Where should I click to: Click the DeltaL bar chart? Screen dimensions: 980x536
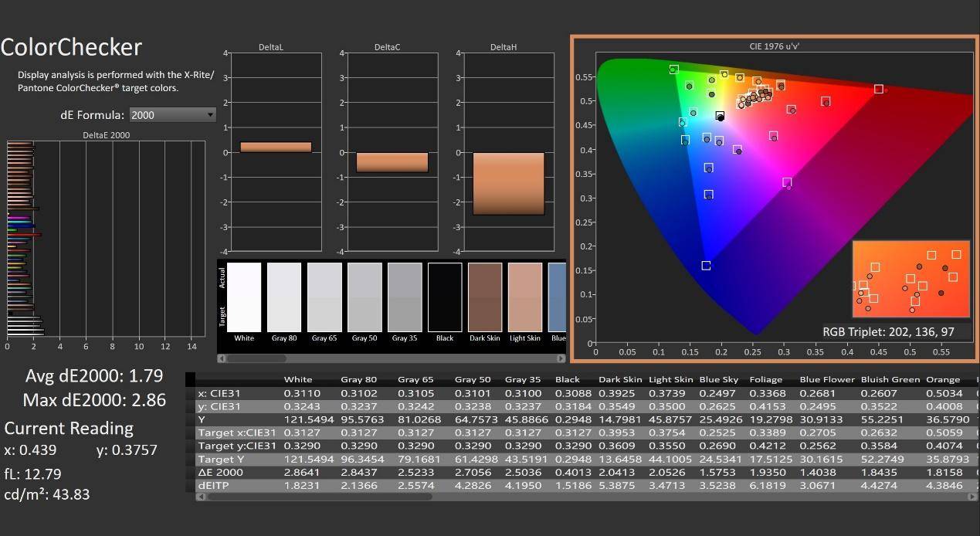click(x=276, y=151)
